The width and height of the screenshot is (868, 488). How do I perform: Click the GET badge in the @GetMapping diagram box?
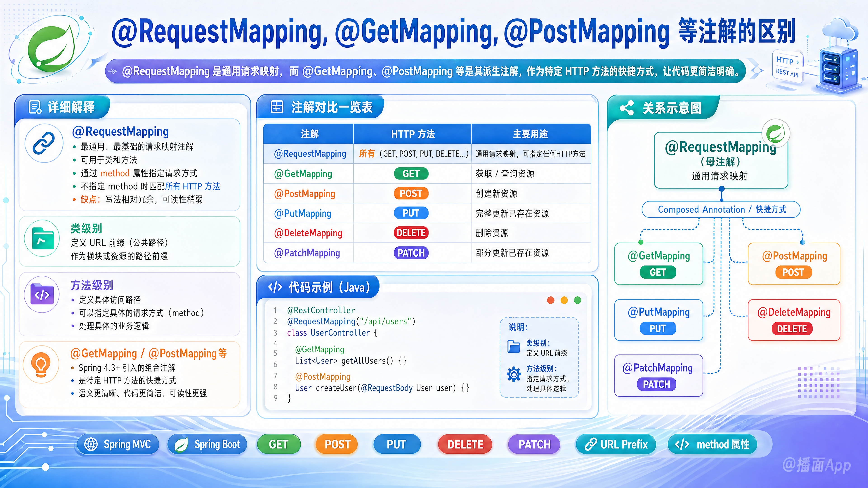coord(658,272)
